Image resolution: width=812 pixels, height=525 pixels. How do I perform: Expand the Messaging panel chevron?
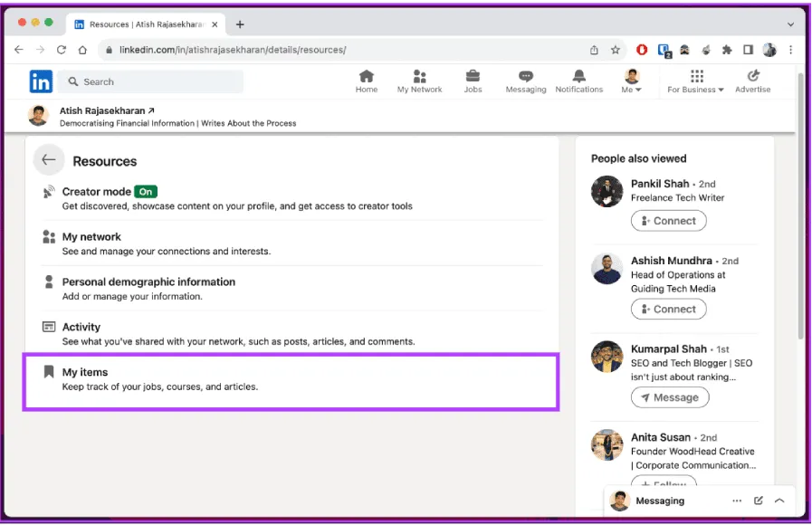(x=779, y=501)
